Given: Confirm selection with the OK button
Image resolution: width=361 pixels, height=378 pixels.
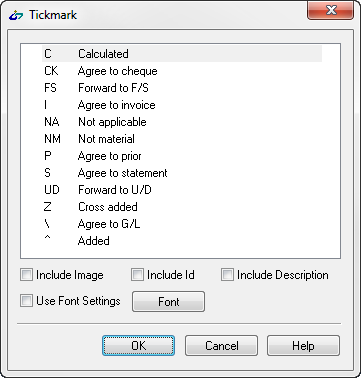Looking at the screenshot, I should pyautogui.click(x=138, y=346).
